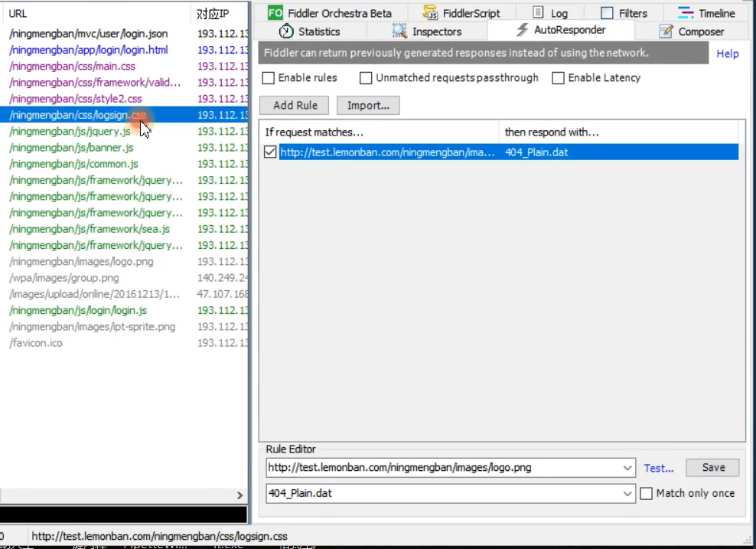
Task: Open the Composer tab
Action: (x=692, y=31)
